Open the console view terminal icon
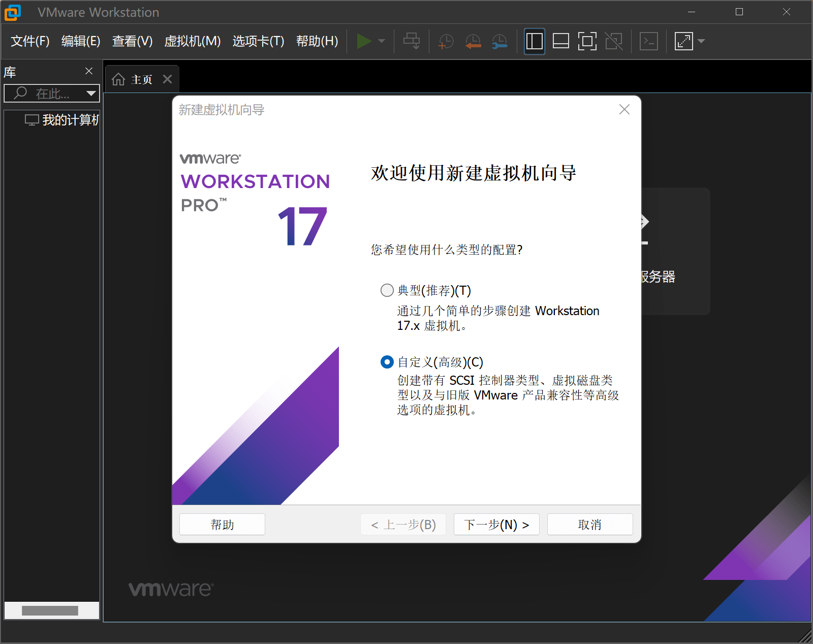 pyautogui.click(x=649, y=41)
